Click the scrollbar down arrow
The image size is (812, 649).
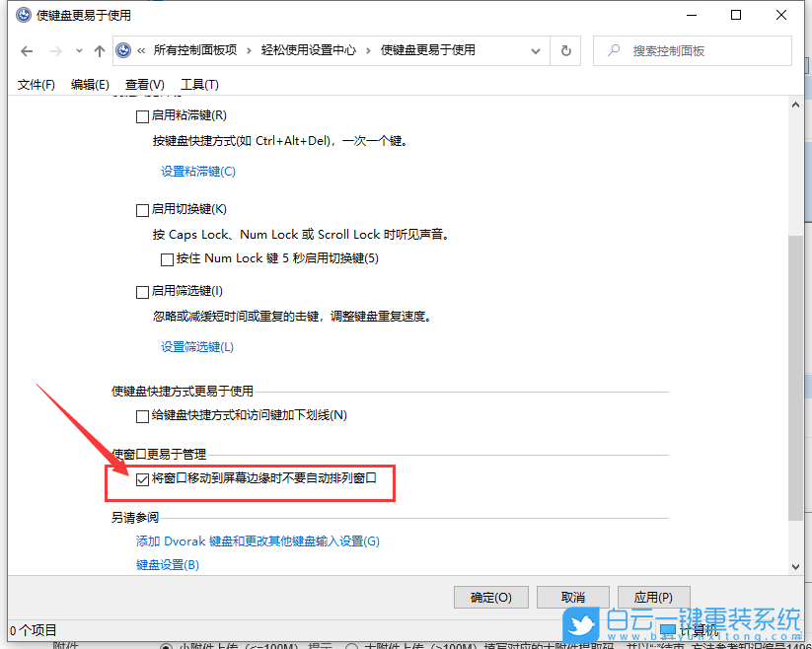[x=795, y=565]
